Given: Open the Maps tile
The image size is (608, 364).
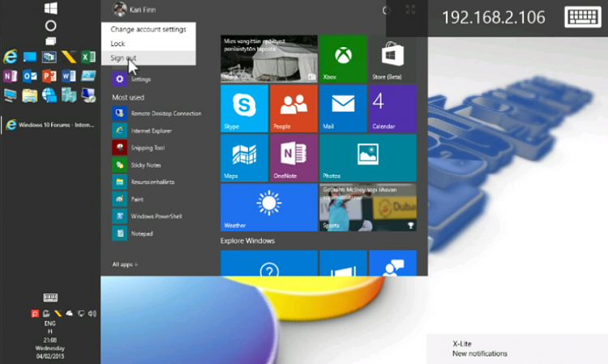Looking at the screenshot, I should pos(244,158).
